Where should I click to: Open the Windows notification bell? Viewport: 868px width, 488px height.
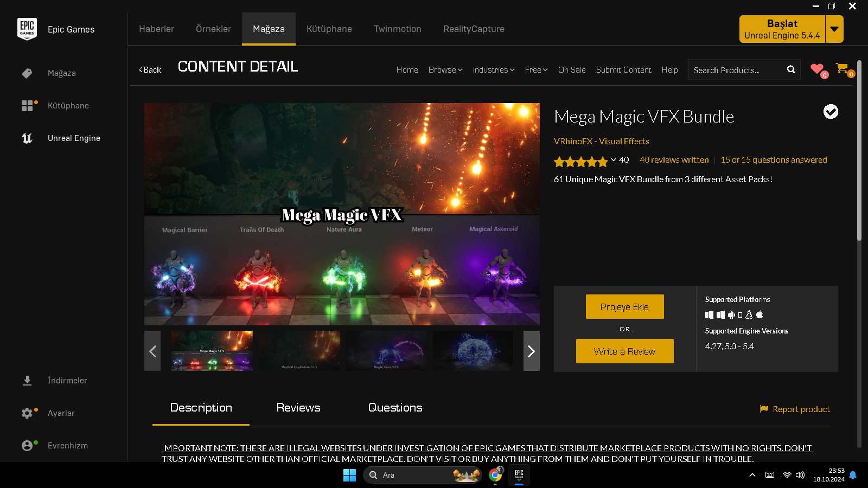[853, 475]
